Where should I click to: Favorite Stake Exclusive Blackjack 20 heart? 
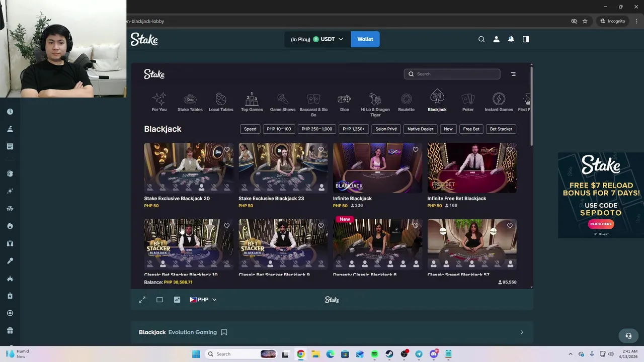pyautogui.click(x=226, y=150)
